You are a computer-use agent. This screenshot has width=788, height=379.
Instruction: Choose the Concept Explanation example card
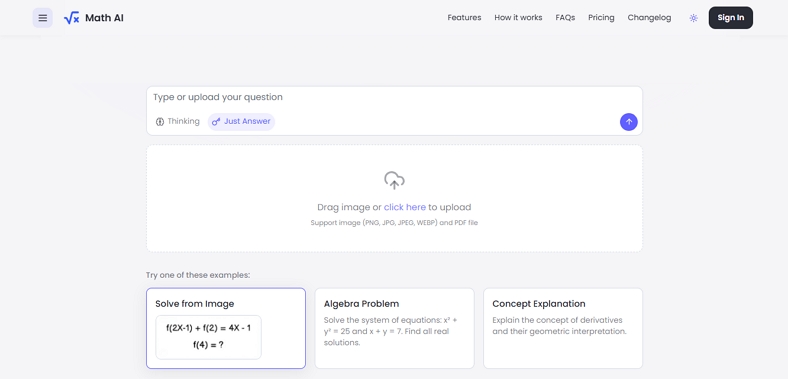pos(563,328)
